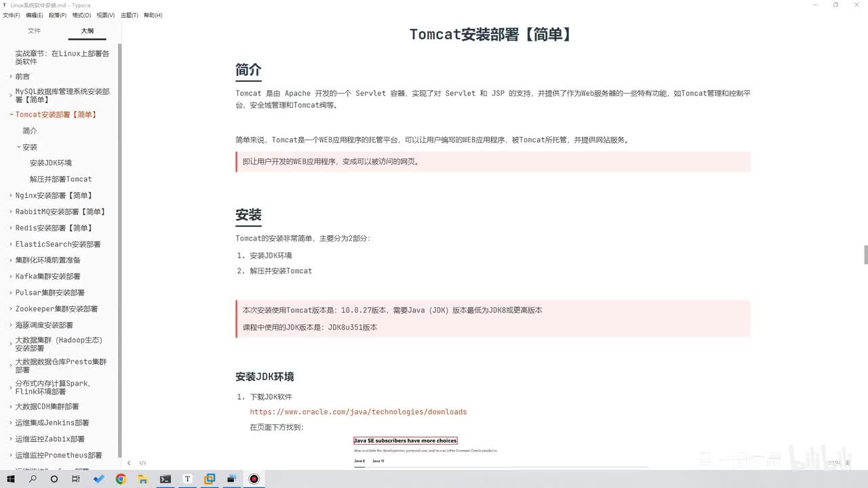Click the 下载JDK软件 list item
Screen dimensions: 868x488
(x=271, y=397)
